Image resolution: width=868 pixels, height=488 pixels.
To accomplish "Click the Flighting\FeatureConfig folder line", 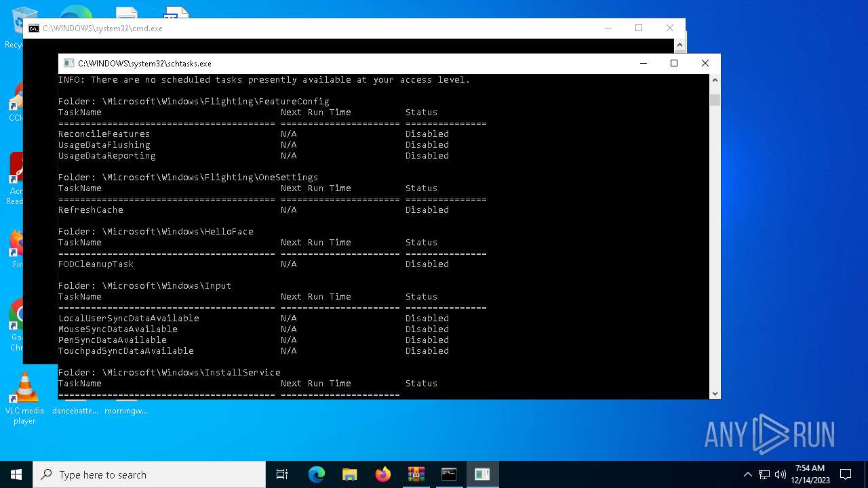I will 194,102.
